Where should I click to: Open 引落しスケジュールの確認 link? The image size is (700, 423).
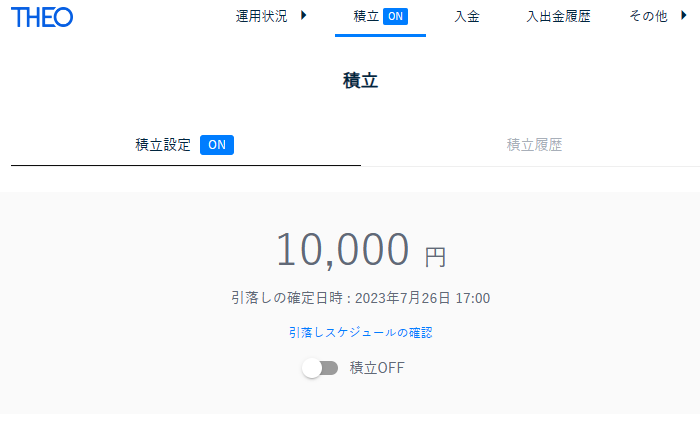pyautogui.click(x=360, y=332)
